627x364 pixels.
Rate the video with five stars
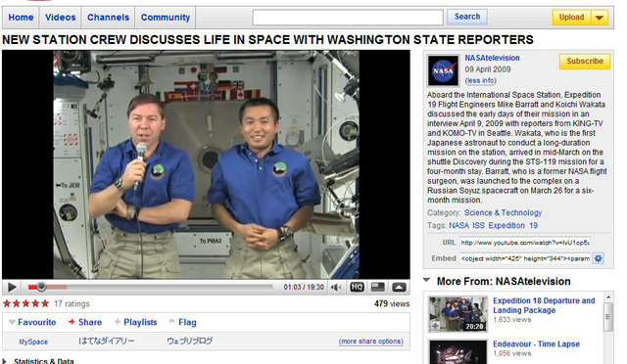[26, 303]
